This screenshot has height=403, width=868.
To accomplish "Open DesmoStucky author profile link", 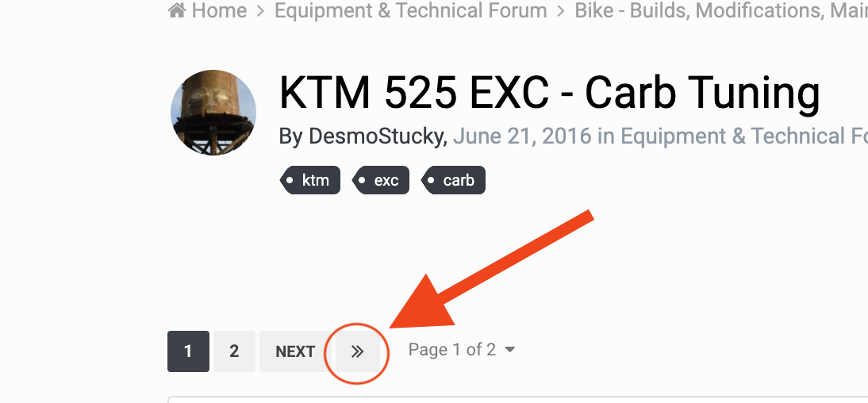I will click(x=376, y=136).
